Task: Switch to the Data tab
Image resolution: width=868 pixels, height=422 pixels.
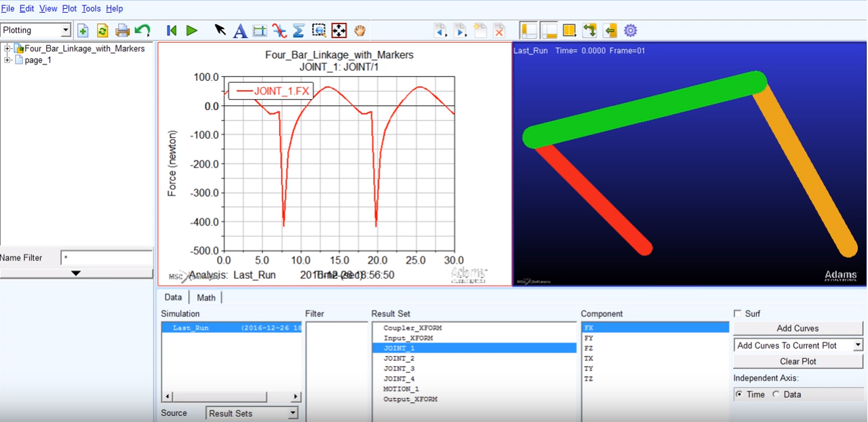Action: [x=173, y=297]
